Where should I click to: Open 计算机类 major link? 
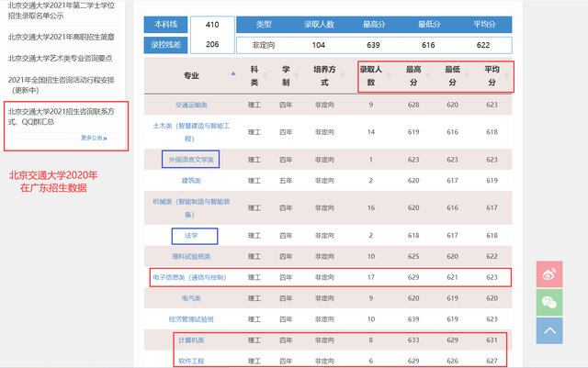(x=191, y=340)
